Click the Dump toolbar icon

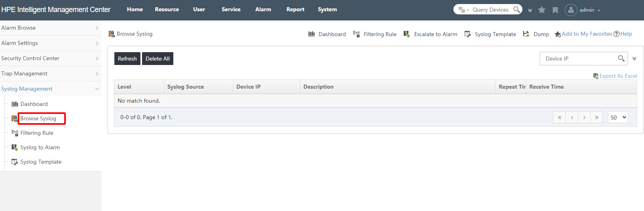(526, 34)
